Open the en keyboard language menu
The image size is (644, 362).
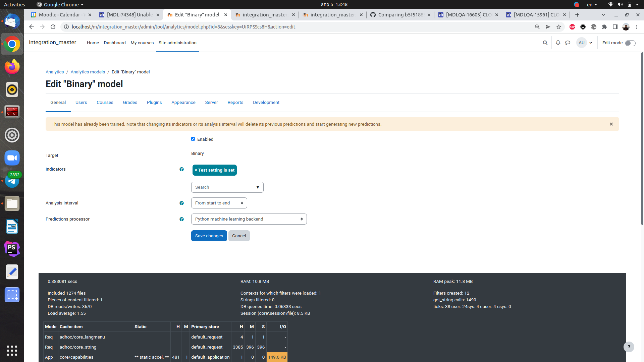click(x=592, y=4)
